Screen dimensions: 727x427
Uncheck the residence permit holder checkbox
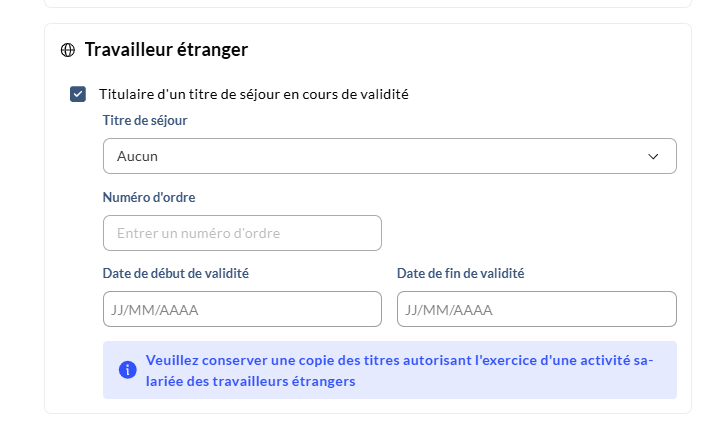tap(78, 95)
